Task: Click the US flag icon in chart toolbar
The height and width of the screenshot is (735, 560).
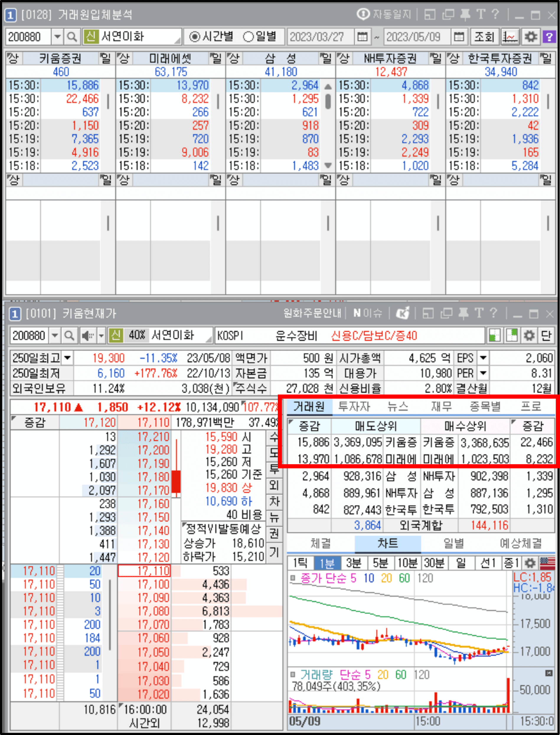Action: tap(547, 563)
